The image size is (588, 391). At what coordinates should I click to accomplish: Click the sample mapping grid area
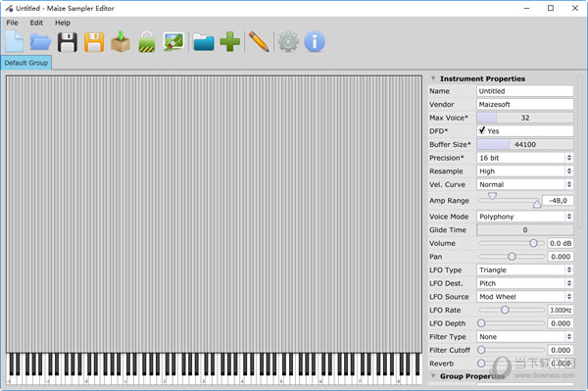coord(214,214)
